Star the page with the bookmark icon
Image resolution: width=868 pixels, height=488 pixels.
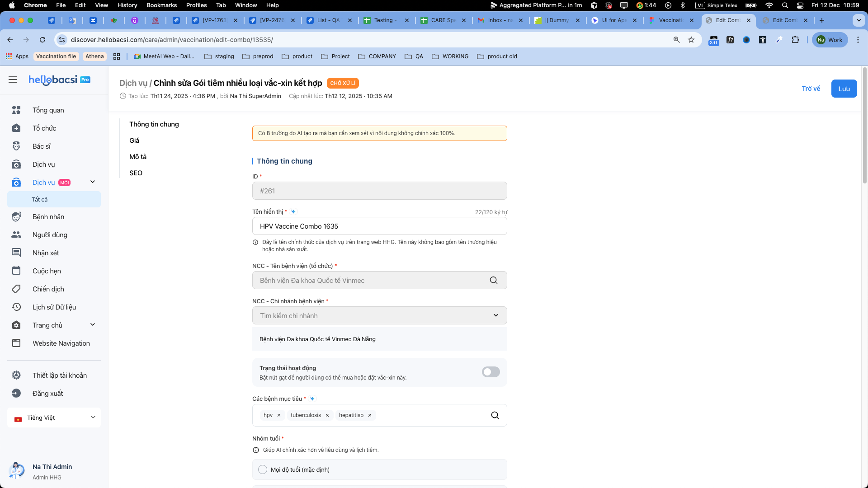691,40
